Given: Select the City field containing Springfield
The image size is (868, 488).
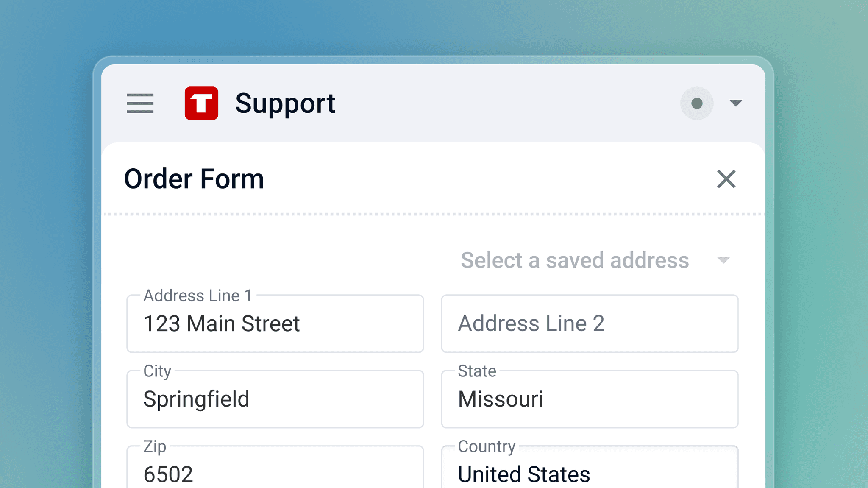Looking at the screenshot, I should tap(275, 399).
